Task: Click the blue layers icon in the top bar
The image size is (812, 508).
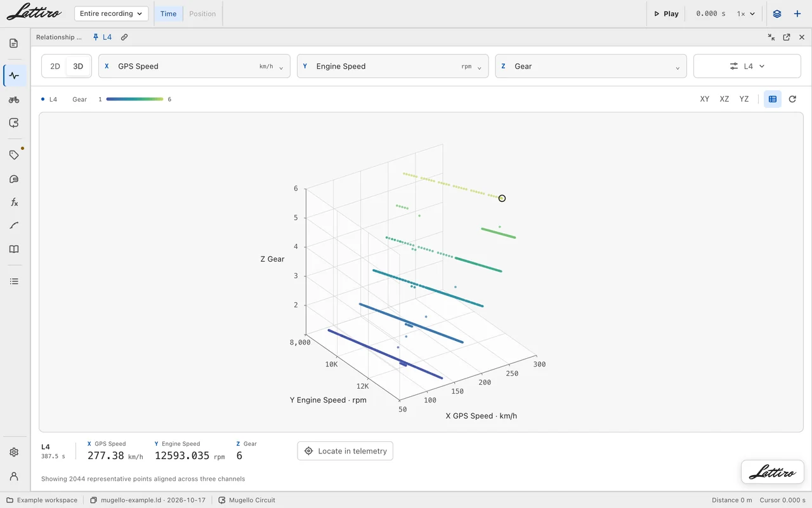Action: coord(777,13)
